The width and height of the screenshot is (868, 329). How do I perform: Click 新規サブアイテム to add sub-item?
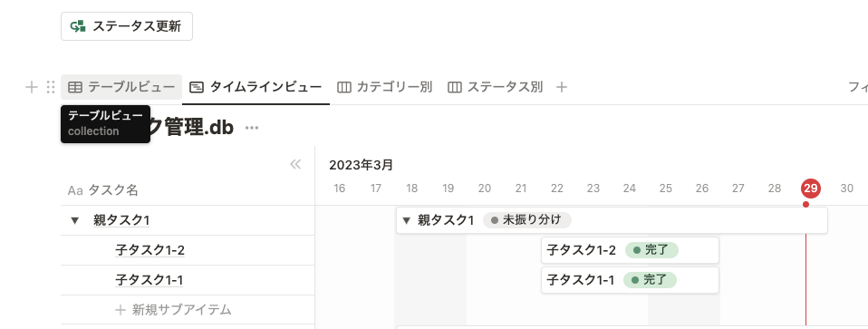[x=173, y=310]
